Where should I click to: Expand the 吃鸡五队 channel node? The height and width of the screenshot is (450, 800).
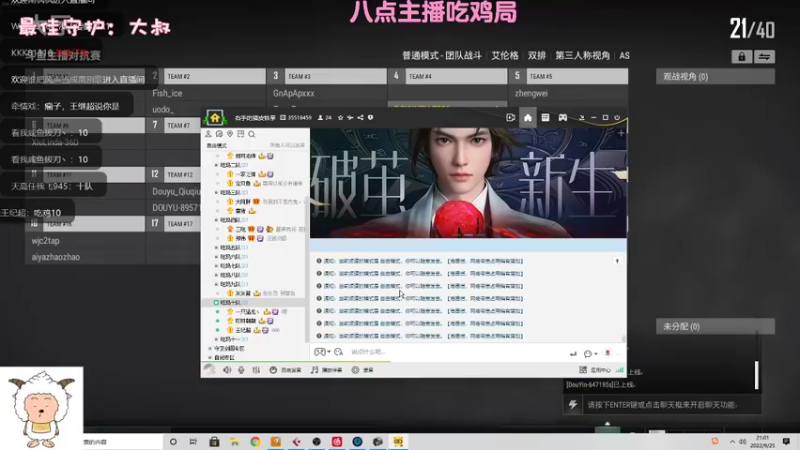[x=216, y=247]
